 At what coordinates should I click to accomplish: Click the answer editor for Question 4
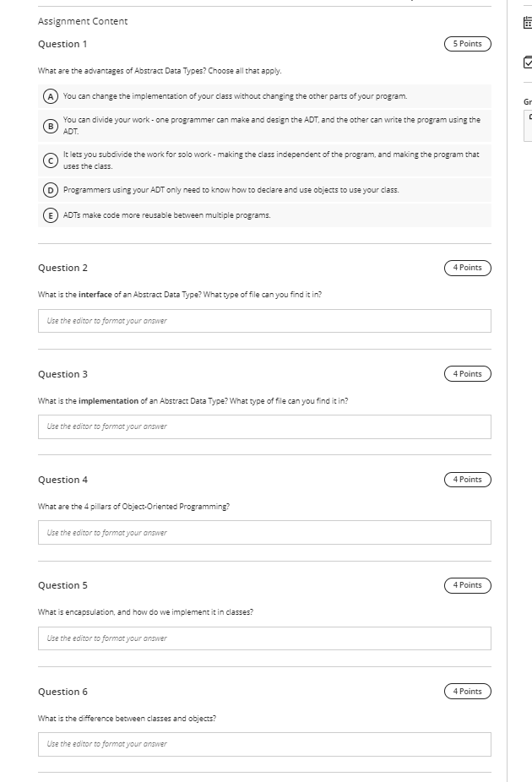tap(263, 532)
